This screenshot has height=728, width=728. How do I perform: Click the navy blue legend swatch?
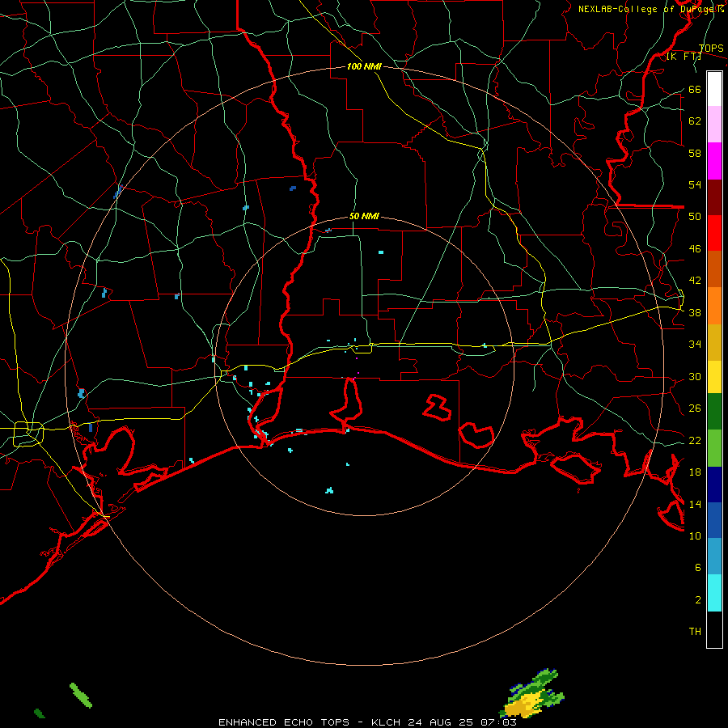[714, 485]
